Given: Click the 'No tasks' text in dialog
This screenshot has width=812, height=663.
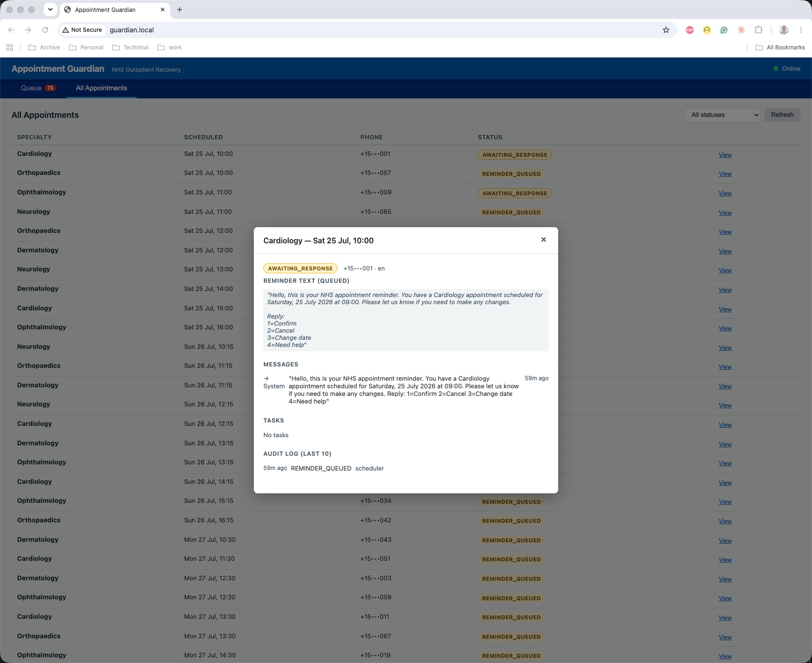Looking at the screenshot, I should pyautogui.click(x=276, y=435).
